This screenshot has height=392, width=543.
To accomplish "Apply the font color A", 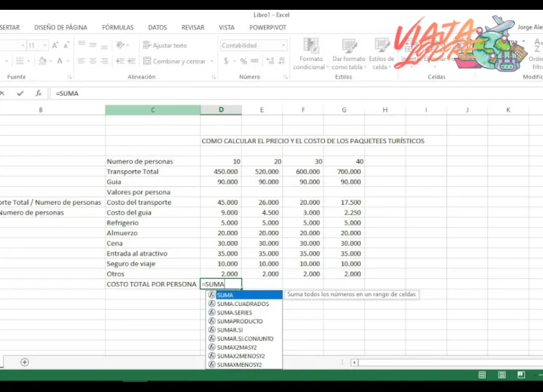I will (60, 61).
